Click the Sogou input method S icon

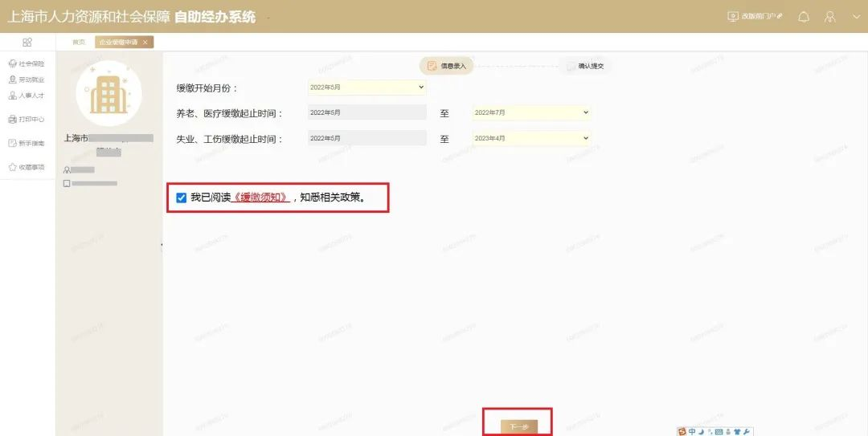coord(682,431)
